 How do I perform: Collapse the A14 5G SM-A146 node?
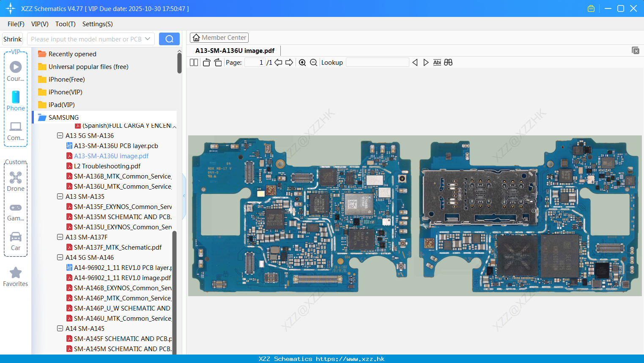[60, 257]
